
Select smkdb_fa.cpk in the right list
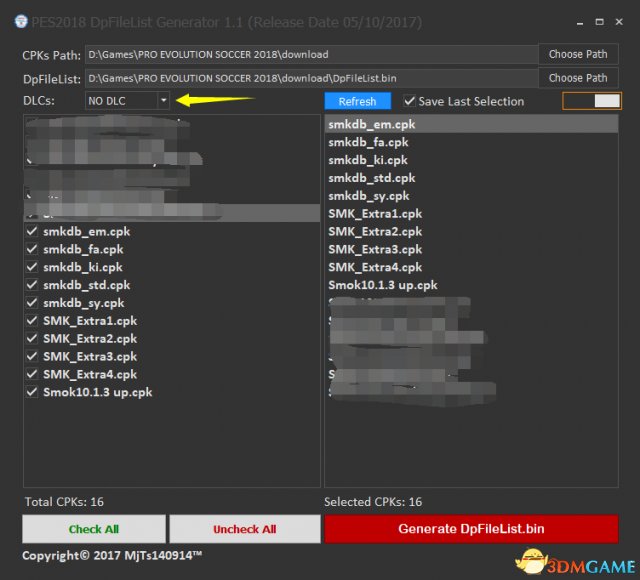471,142
